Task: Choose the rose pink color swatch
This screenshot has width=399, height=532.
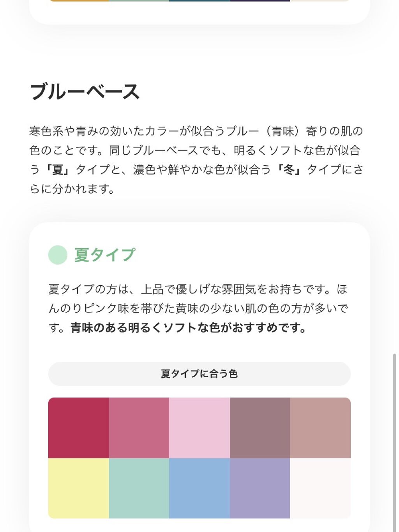Action: [x=139, y=428]
